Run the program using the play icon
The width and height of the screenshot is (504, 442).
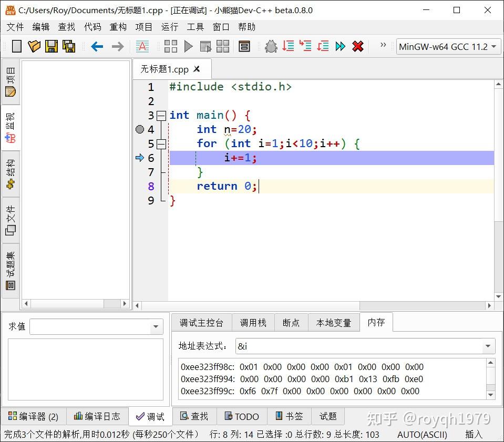tap(188, 46)
